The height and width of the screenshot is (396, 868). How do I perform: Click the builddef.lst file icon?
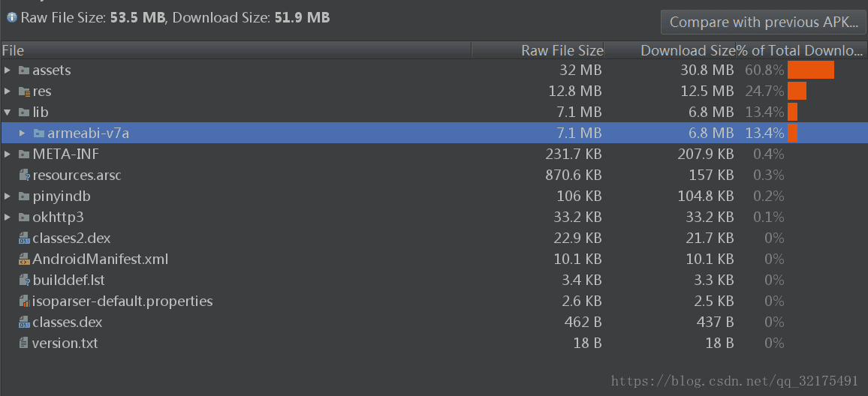(x=24, y=280)
